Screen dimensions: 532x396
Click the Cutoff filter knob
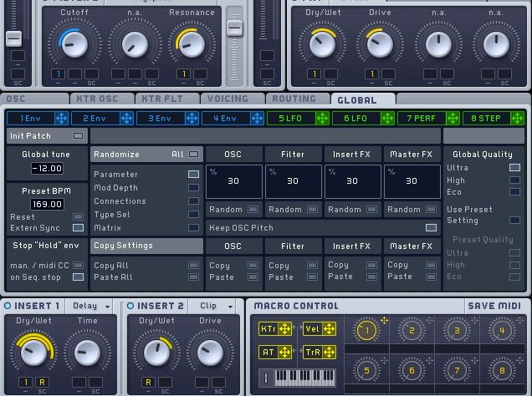click(74, 44)
